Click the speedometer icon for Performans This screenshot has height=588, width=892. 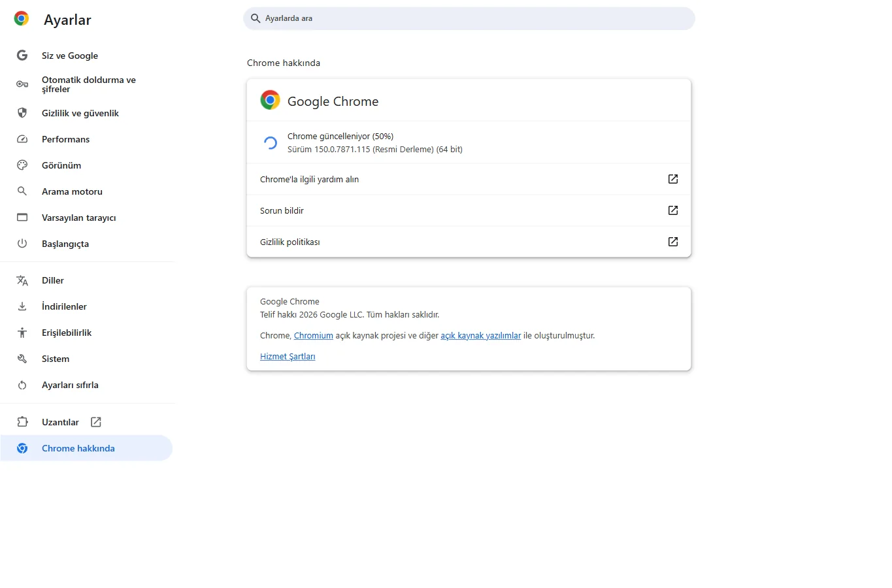pos(22,139)
